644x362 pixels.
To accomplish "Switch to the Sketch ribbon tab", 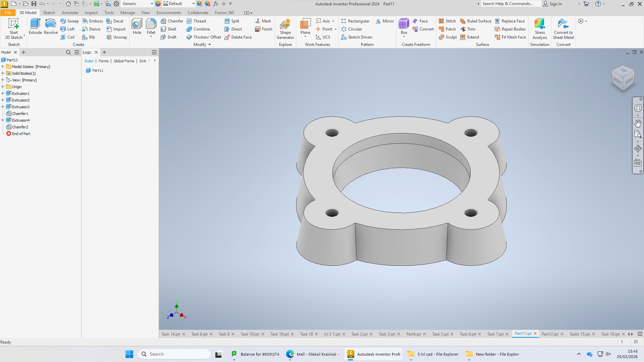I will (x=49, y=12).
